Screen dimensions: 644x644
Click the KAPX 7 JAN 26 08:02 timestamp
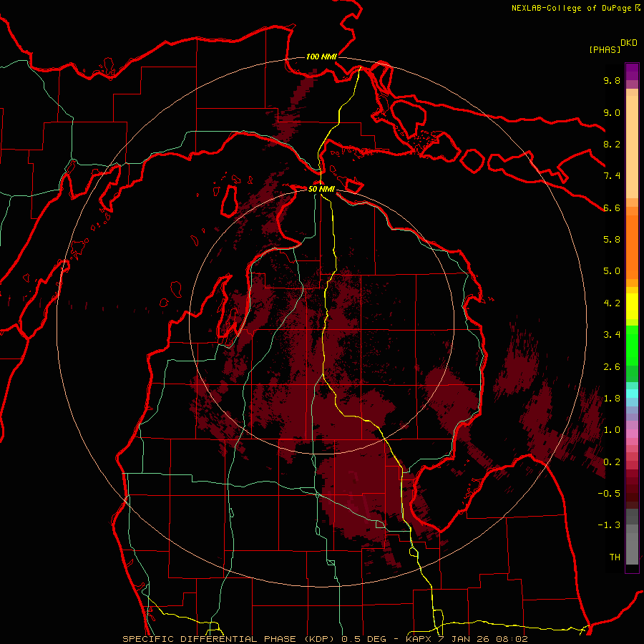(x=467, y=639)
